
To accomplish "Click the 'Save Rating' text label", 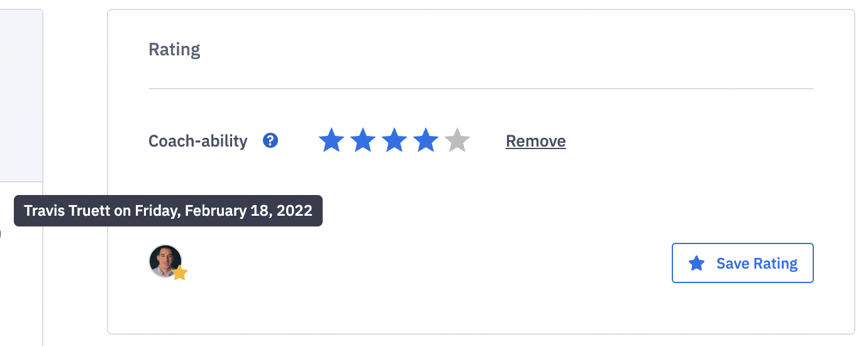I will (757, 264).
